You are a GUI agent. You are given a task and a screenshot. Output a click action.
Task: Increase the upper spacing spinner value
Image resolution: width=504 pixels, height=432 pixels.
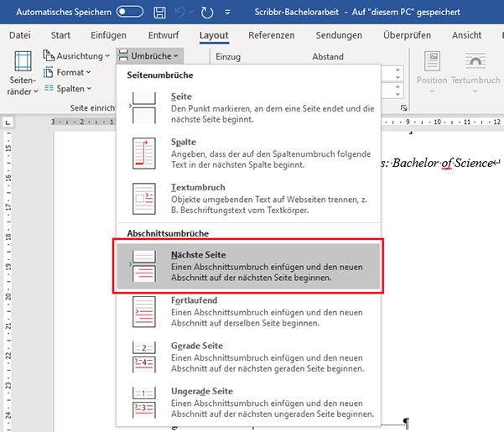tap(398, 70)
